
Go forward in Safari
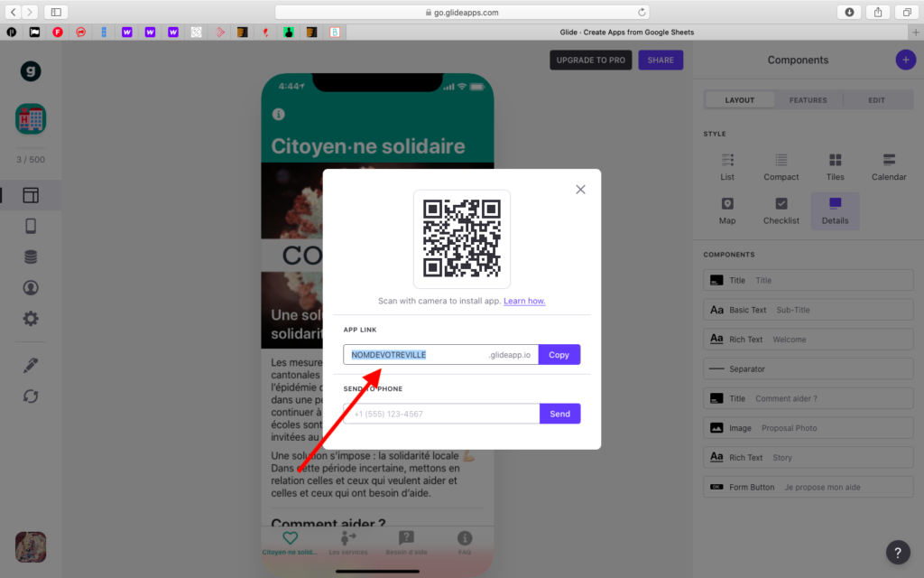(x=30, y=12)
